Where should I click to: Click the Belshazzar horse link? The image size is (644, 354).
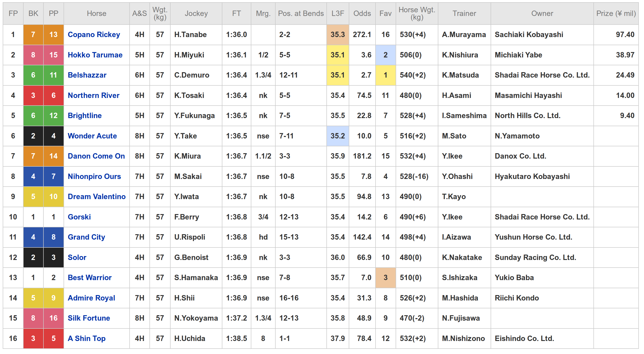[87, 75]
